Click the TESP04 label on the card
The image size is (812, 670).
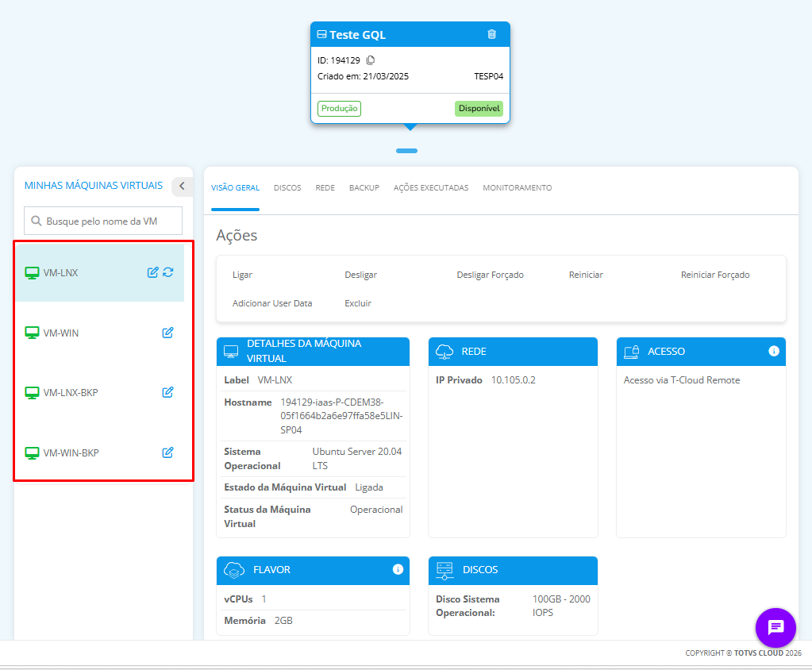[488, 76]
